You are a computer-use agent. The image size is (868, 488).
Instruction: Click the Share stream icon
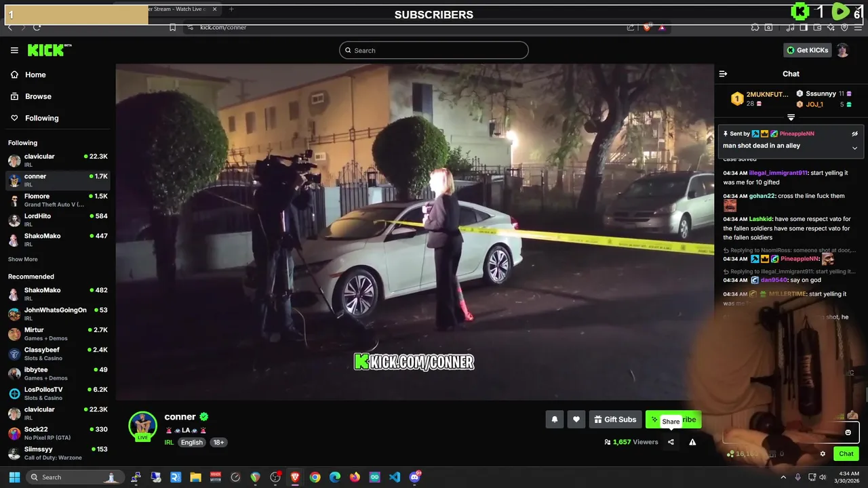click(671, 442)
